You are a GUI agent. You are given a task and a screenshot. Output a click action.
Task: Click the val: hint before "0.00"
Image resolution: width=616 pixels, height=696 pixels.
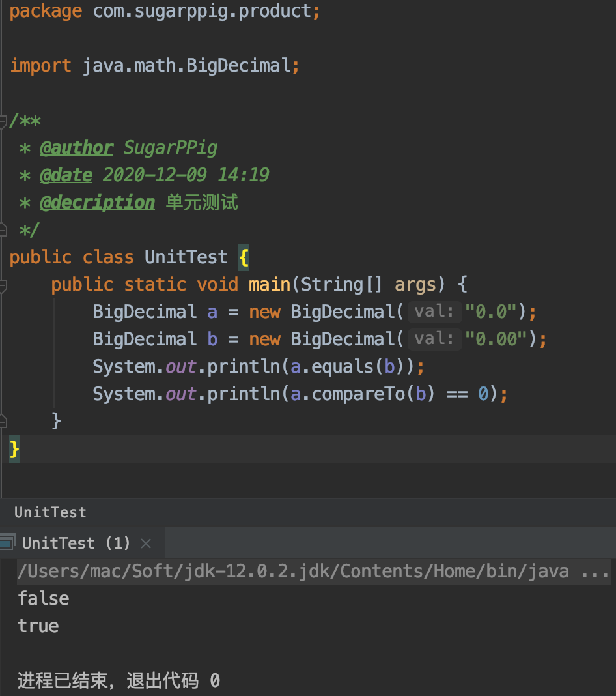434,339
